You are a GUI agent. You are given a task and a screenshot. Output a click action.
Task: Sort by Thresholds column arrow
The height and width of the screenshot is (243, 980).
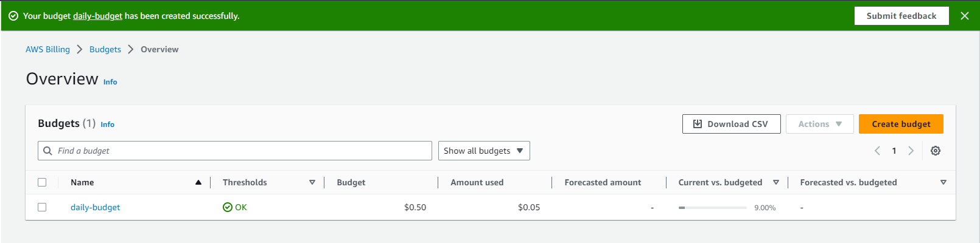tap(312, 182)
